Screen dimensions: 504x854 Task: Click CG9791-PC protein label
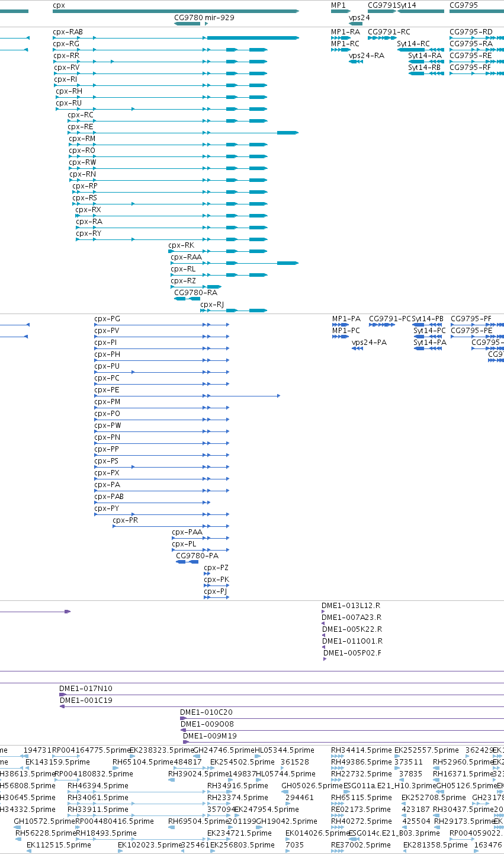point(390,319)
